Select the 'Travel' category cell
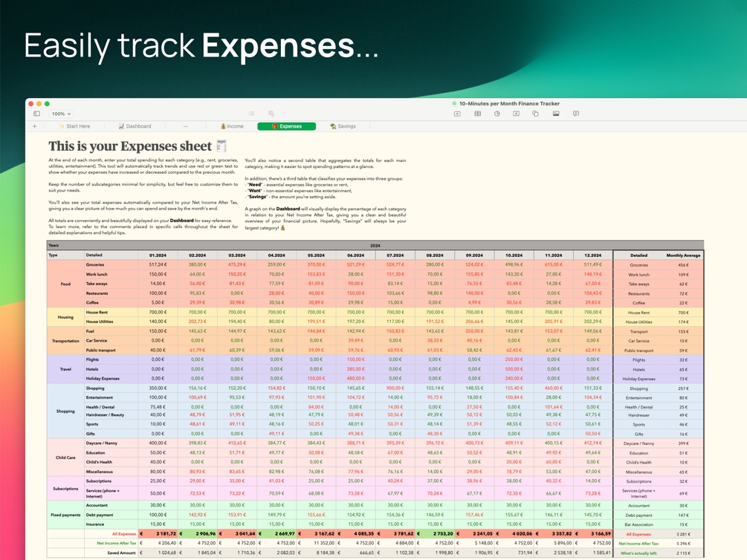Image resolution: width=747 pixels, height=560 pixels. point(65,369)
